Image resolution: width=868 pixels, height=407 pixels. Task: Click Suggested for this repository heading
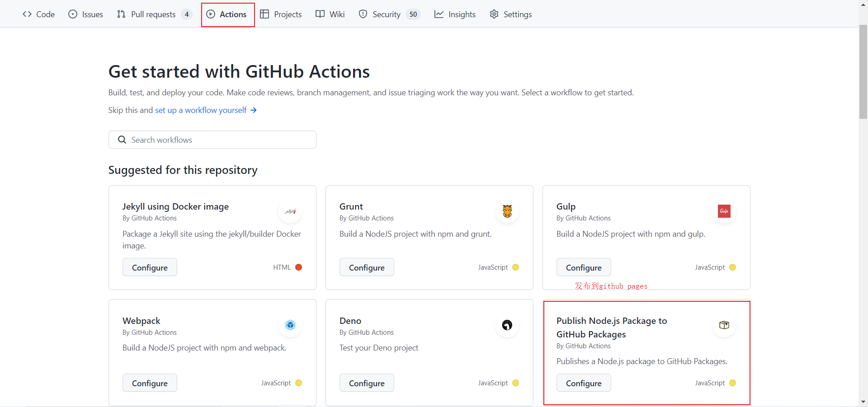[x=183, y=170]
